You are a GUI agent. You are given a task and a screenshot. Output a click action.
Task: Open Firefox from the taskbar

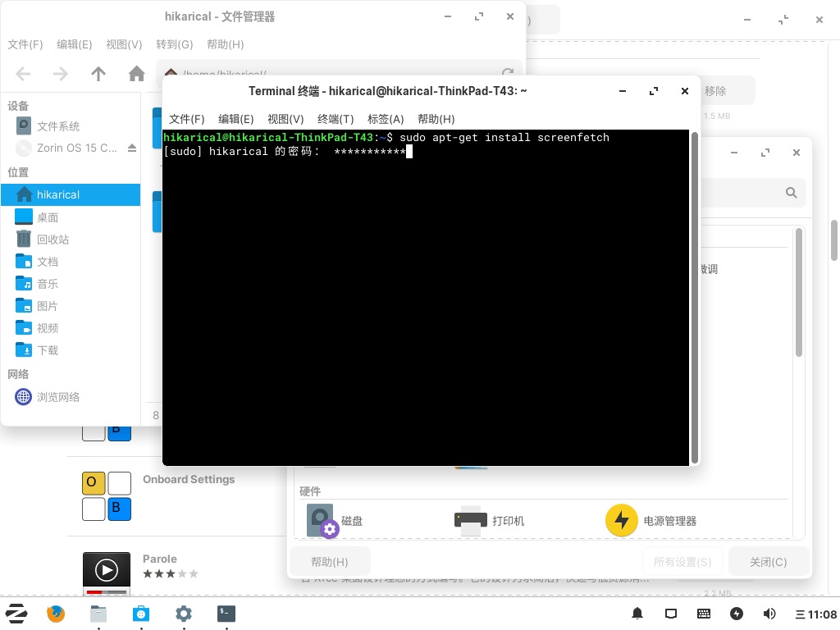pos(56,614)
